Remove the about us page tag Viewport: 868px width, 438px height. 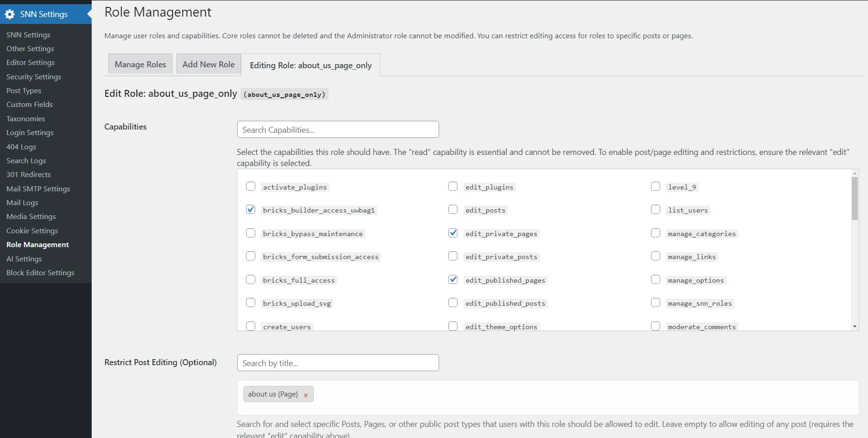(306, 395)
